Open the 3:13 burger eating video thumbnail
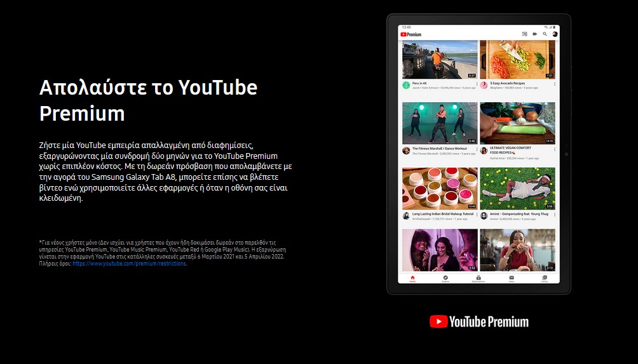Image resolution: width=638 pixels, height=364 pixels. (517, 250)
